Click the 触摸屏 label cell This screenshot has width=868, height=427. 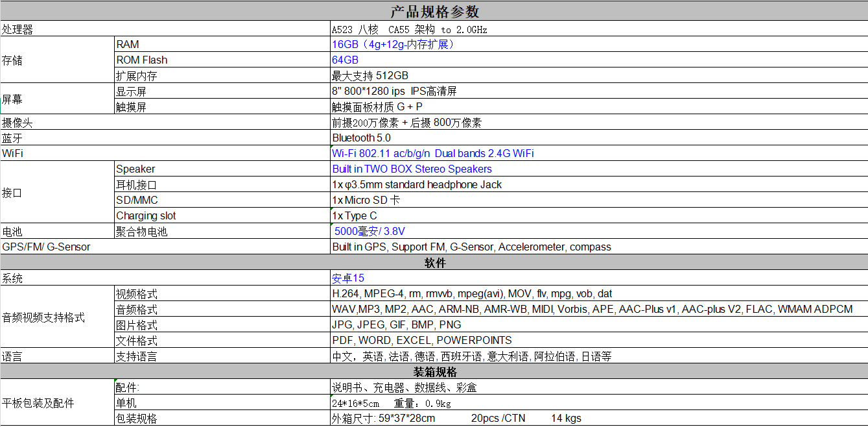pos(222,107)
